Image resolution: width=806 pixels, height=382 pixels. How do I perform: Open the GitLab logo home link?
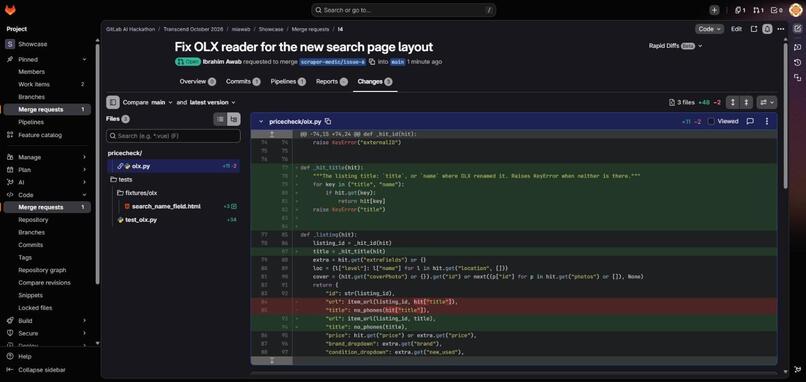click(x=10, y=10)
